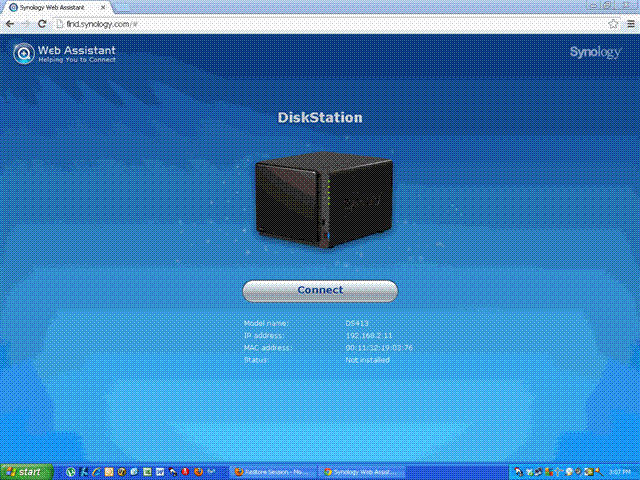Screen dimensions: 640x480
Task: Switch to the Synology Web Assistant taskbar button
Action: (362, 472)
